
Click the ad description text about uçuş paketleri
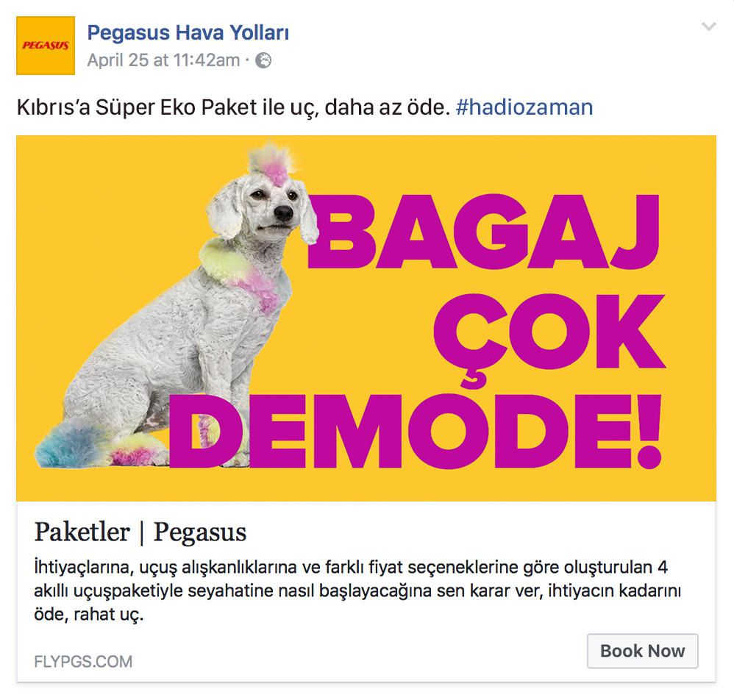[357, 590]
